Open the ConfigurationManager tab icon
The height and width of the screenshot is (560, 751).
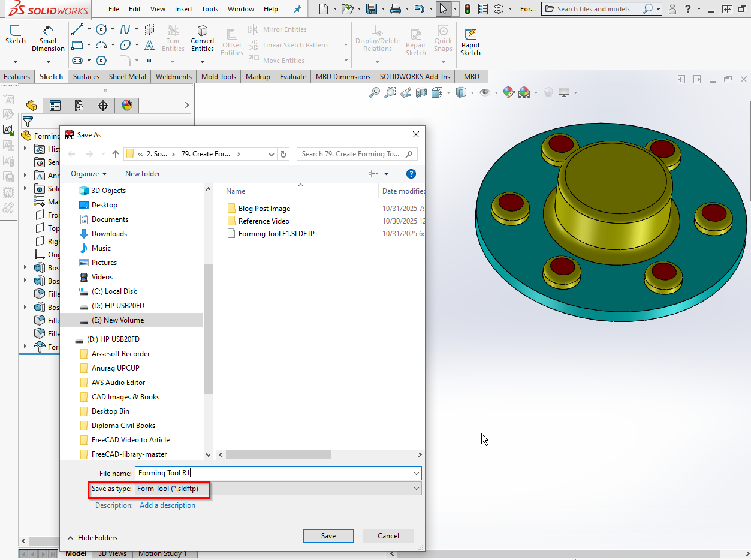coord(79,106)
